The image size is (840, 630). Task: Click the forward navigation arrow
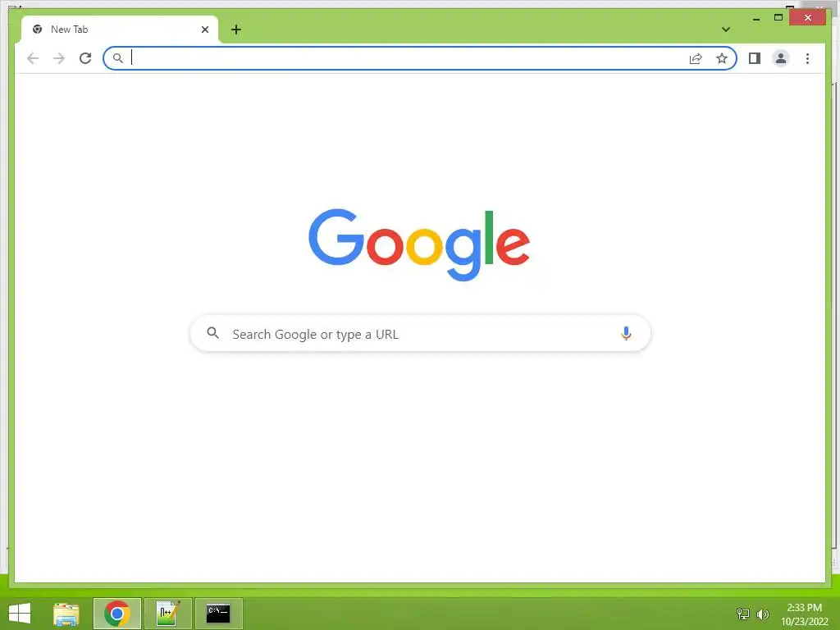tap(59, 58)
